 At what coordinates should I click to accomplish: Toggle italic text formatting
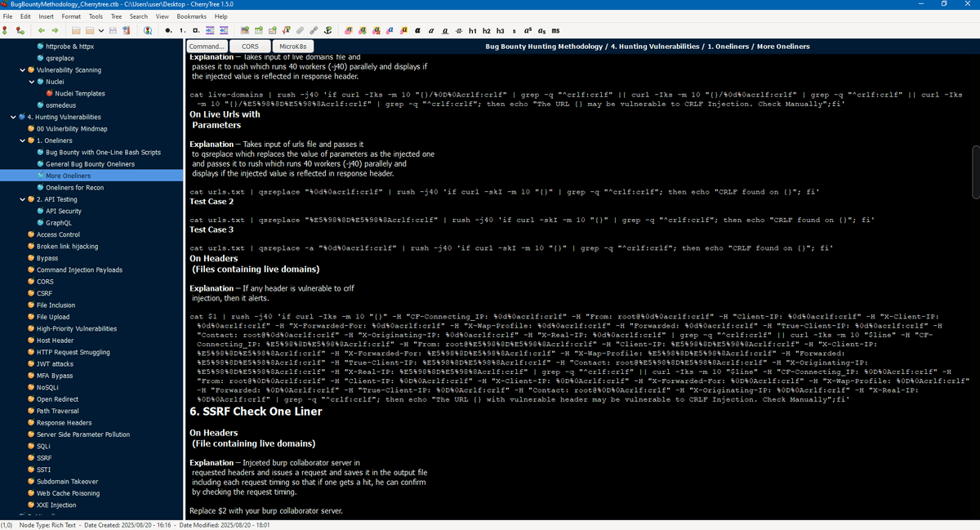(431, 30)
